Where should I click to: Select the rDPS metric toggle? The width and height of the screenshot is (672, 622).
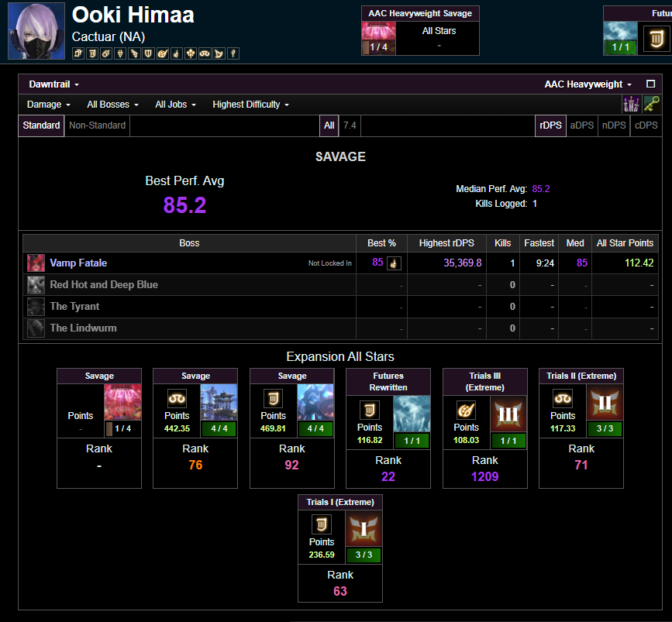pos(551,125)
